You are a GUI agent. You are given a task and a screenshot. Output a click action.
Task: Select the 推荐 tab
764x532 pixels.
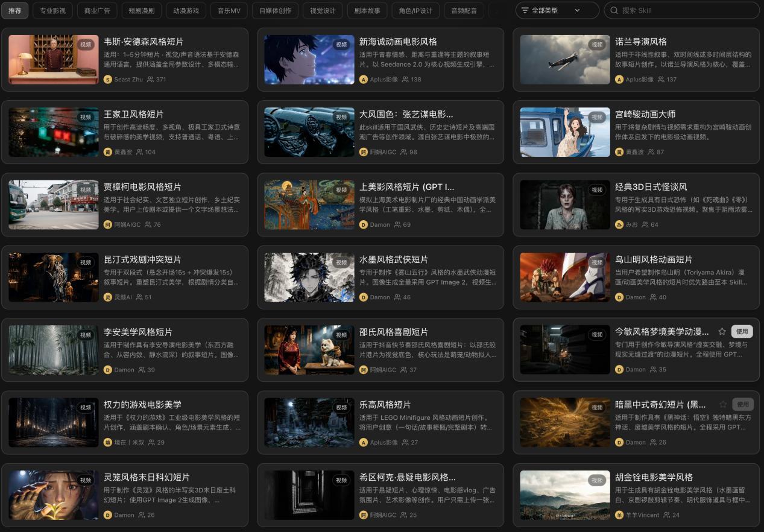tap(14, 10)
